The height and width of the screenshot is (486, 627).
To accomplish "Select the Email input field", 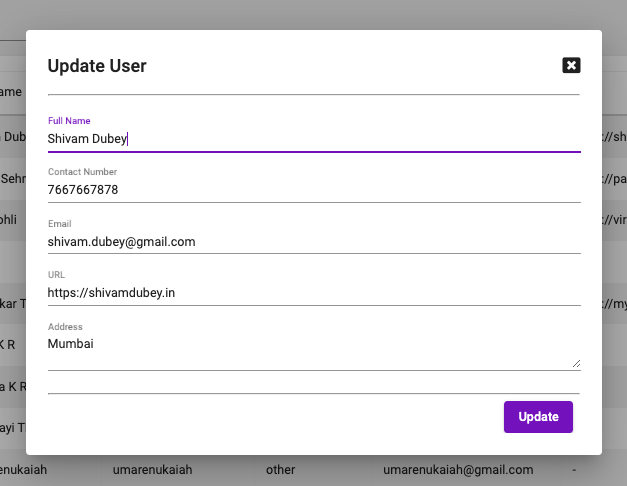I will click(x=313, y=241).
